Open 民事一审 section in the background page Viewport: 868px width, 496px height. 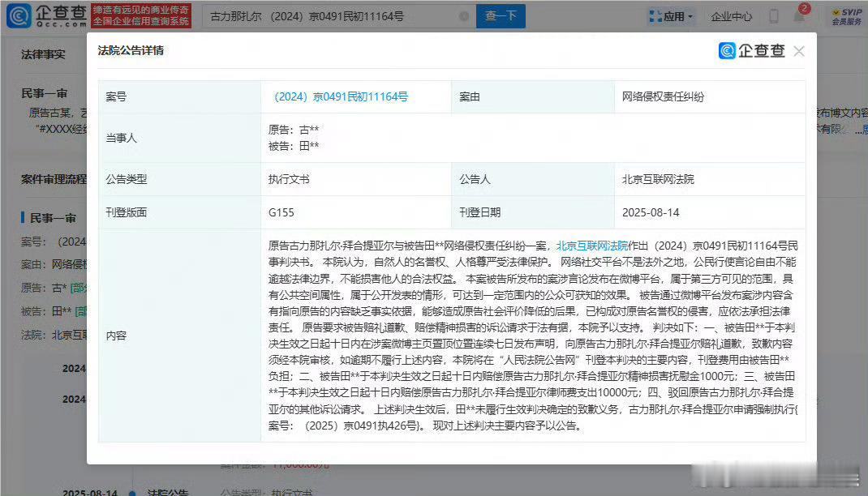(x=45, y=93)
